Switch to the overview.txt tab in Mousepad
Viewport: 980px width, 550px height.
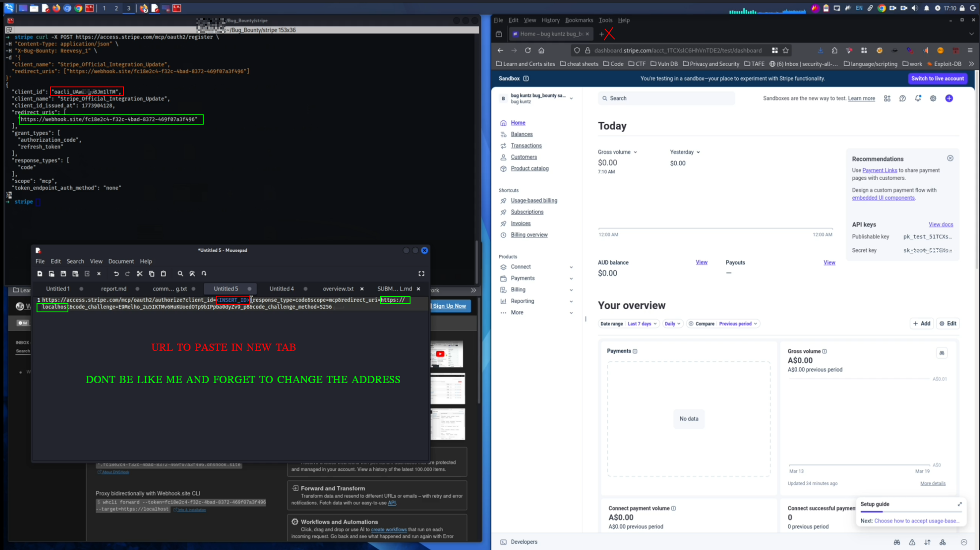point(338,289)
